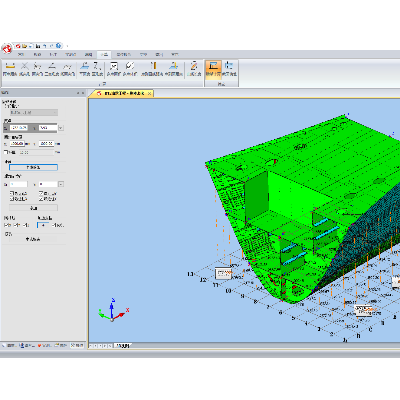Pin the left side panel
The width and height of the screenshot is (400, 400).
(78, 93)
